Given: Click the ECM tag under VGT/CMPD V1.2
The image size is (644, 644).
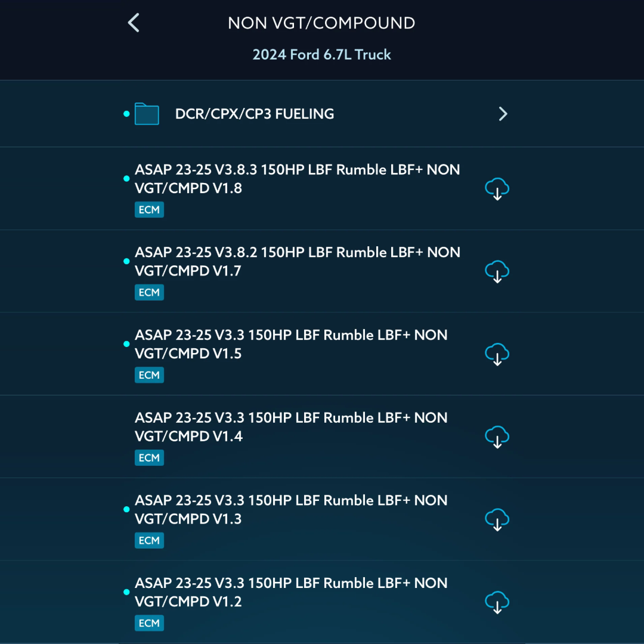Looking at the screenshot, I should pyautogui.click(x=149, y=623).
